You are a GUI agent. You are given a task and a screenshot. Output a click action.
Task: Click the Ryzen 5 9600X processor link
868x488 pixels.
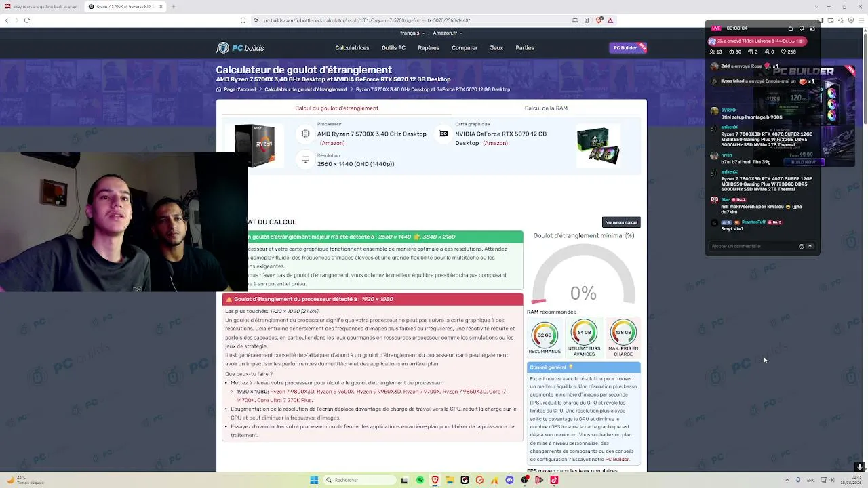tap(335, 392)
